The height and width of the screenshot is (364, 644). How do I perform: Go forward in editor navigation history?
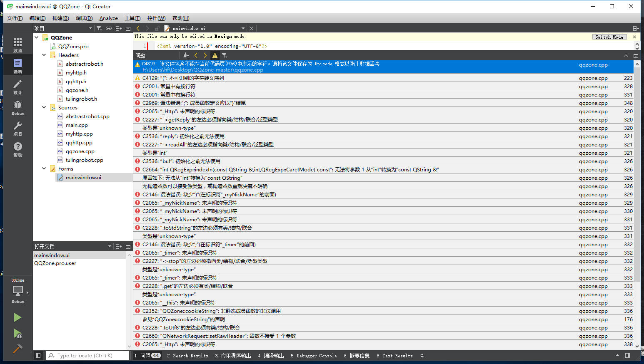click(147, 28)
